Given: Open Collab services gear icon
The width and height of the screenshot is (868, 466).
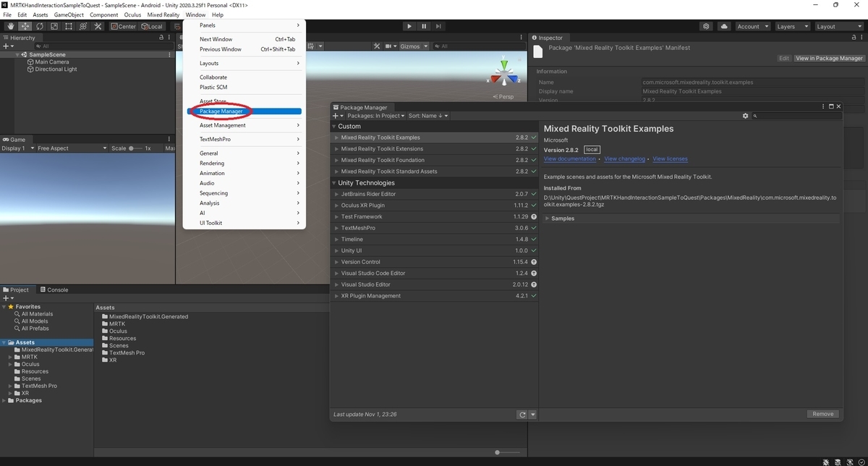Looking at the screenshot, I should 707,26.
